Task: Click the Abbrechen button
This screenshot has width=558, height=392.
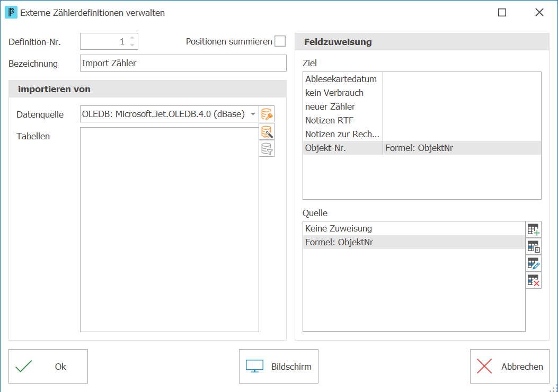Action: click(510, 367)
